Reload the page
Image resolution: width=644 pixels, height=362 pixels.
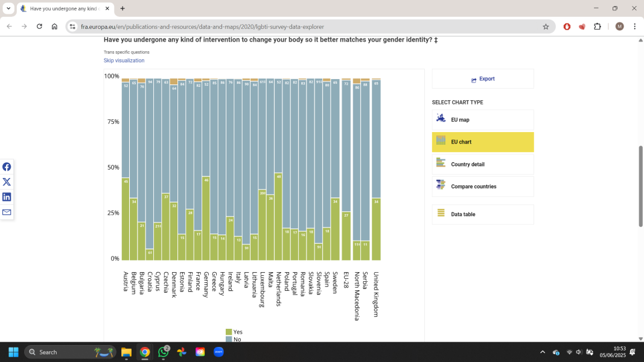tap(39, 27)
